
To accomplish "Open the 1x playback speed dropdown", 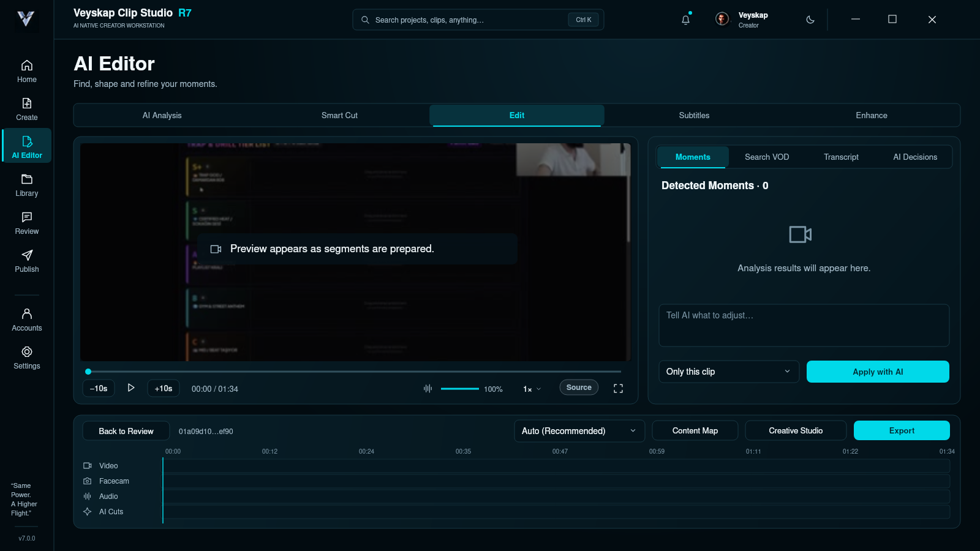I will [x=532, y=389].
